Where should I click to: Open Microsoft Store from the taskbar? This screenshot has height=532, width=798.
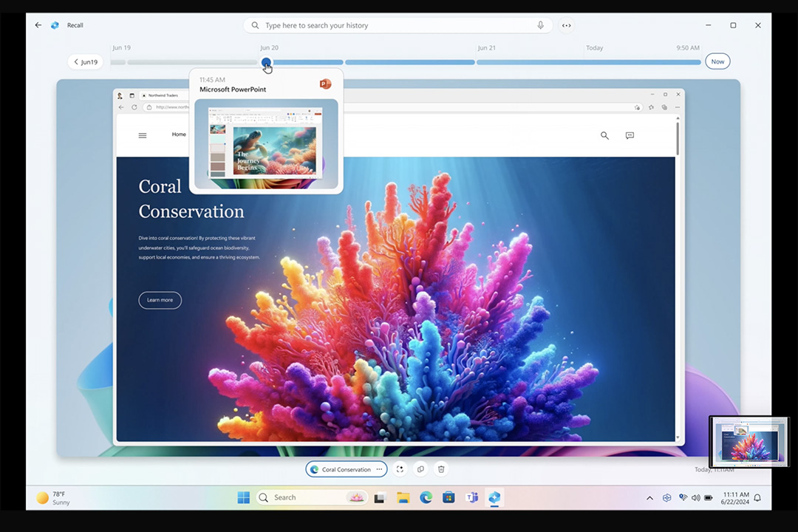coord(449,497)
